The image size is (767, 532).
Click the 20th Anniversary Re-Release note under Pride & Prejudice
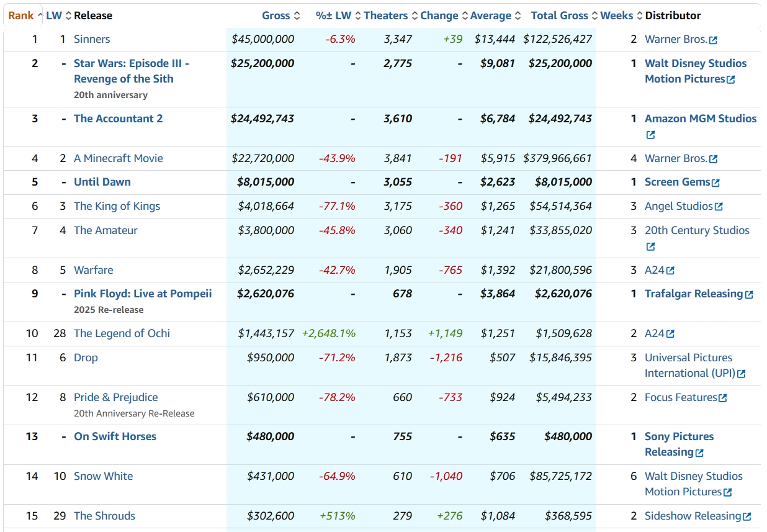pos(134,413)
